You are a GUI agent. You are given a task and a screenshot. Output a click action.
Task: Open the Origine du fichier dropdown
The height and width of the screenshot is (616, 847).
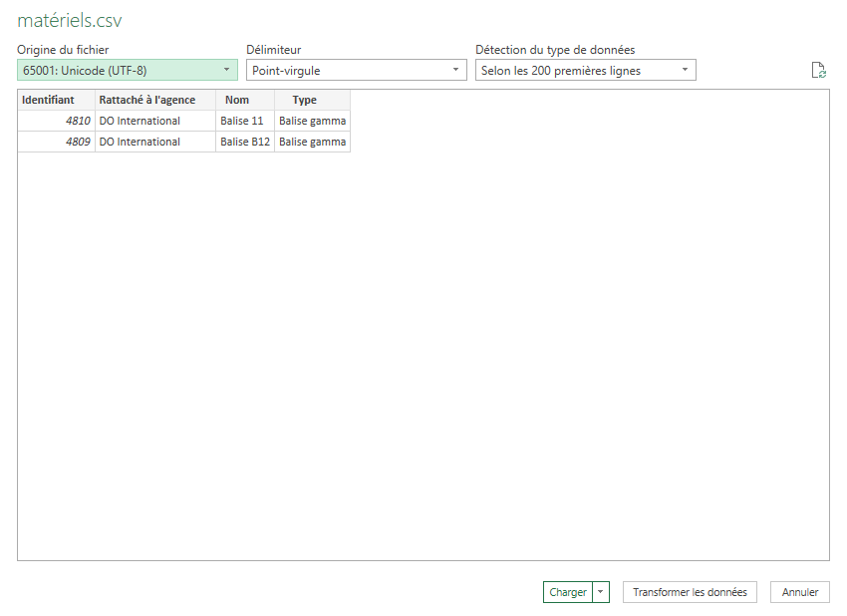coord(128,71)
